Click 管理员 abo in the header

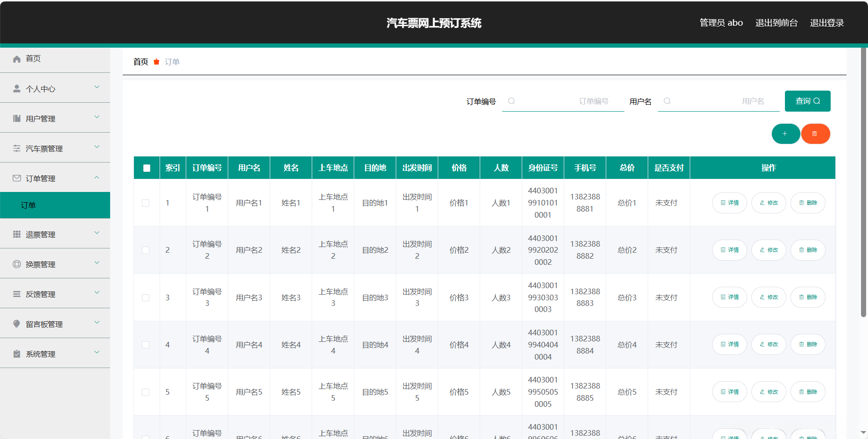coord(721,23)
